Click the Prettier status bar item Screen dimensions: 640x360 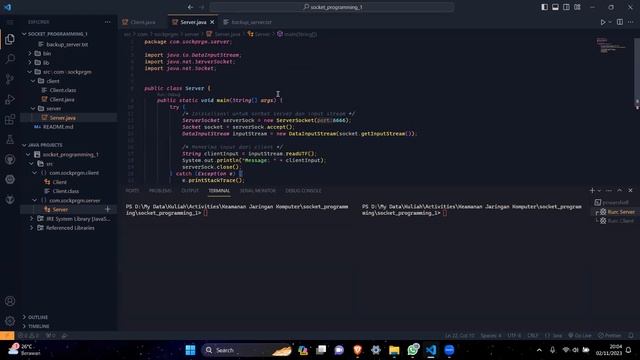tap(609, 336)
